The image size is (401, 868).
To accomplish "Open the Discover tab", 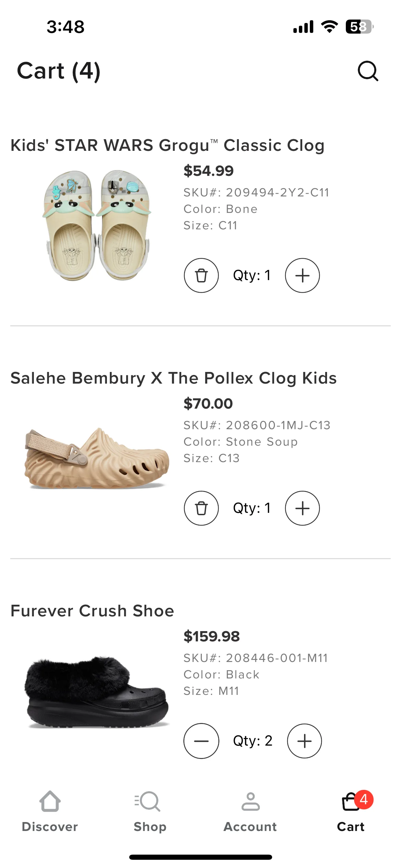I will click(x=50, y=812).
